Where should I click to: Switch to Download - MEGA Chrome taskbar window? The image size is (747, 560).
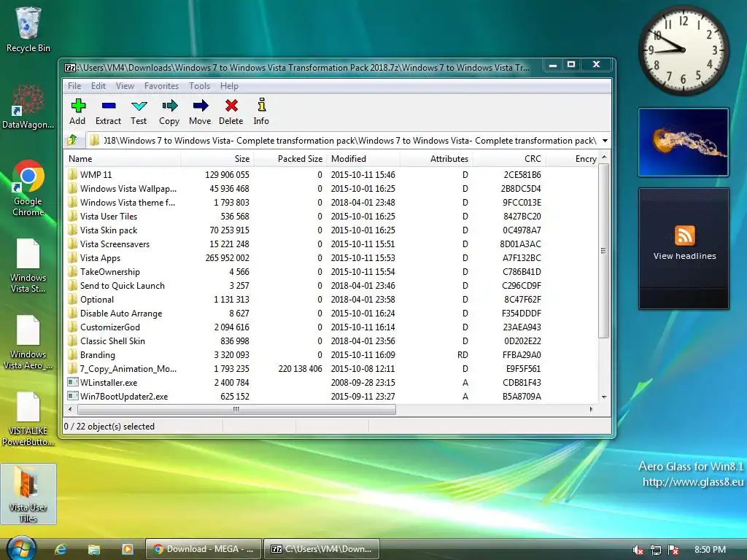204,549
